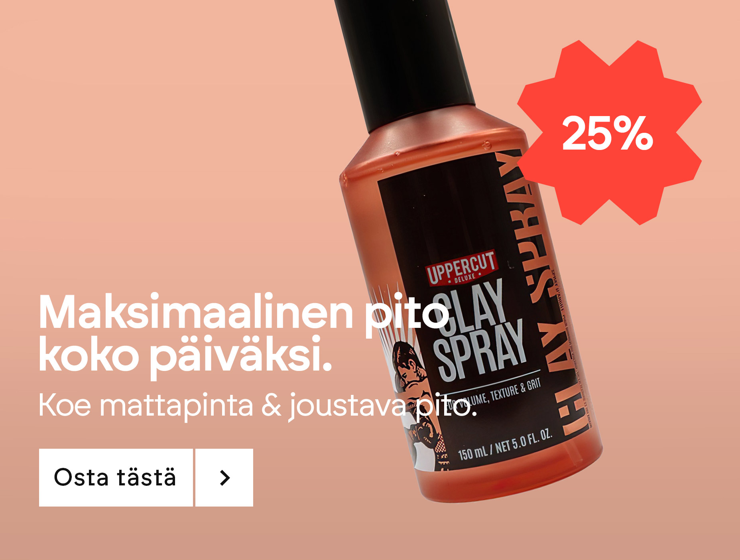Click the "Osta tästä" button
740x560 pixels.
click(x=116, y=477)
